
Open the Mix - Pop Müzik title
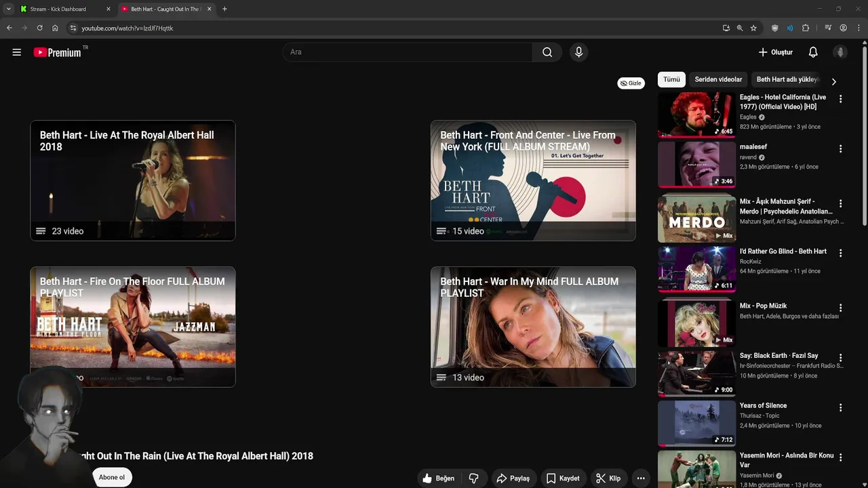coord(764,306)
